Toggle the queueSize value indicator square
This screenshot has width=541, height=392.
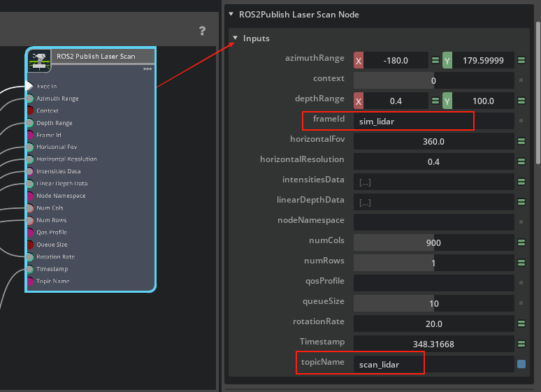click(x=521, y=303)
